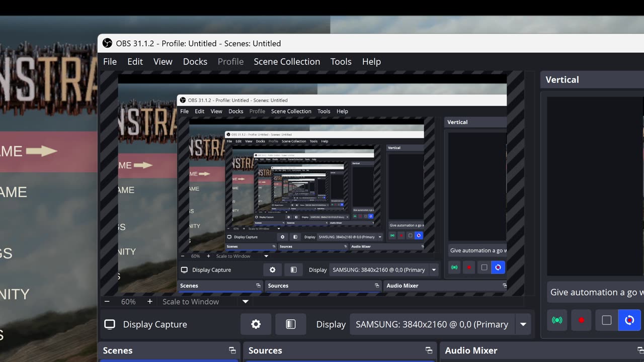Click the Audio Mixer dock title

tap(471, 350)
